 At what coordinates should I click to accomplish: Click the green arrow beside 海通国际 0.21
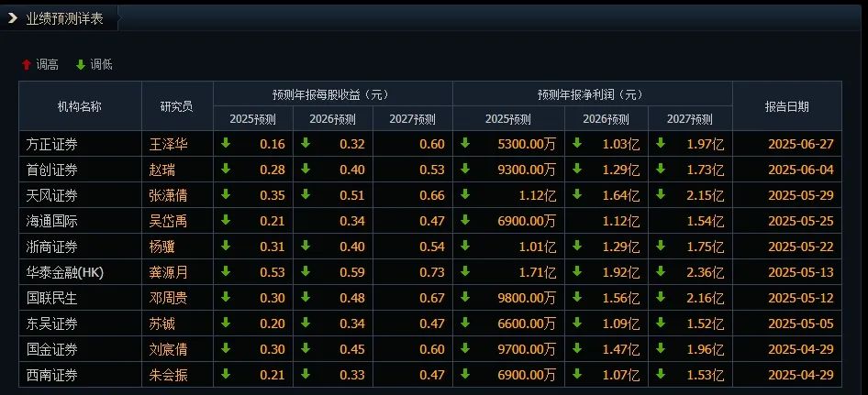(226, 220)
